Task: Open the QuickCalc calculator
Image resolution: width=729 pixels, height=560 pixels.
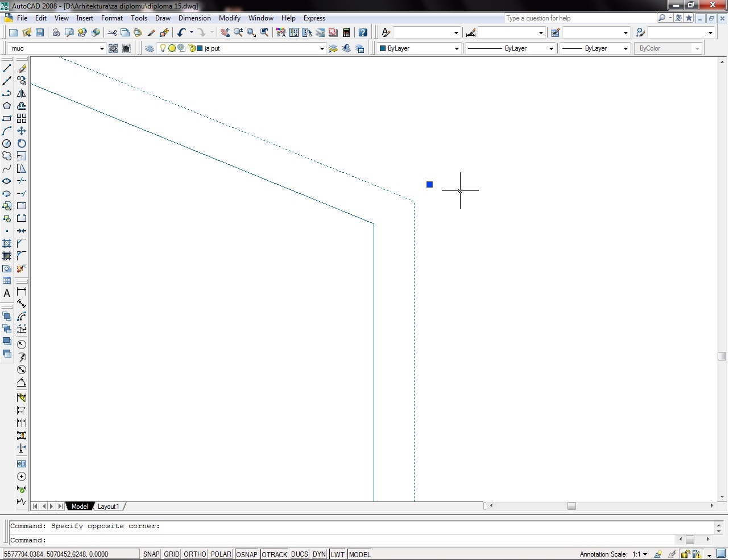Action: tap(346, 32)
